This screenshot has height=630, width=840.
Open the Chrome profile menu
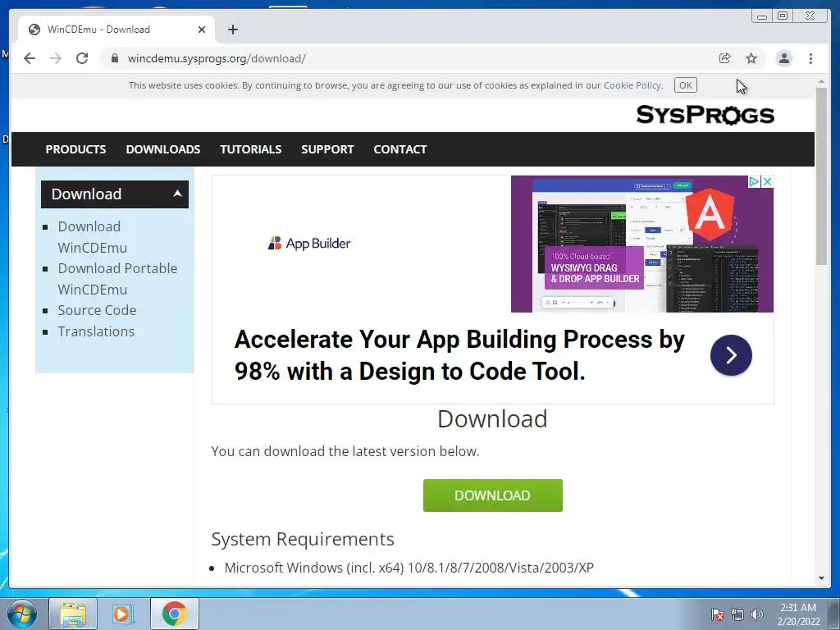(783, 58)
